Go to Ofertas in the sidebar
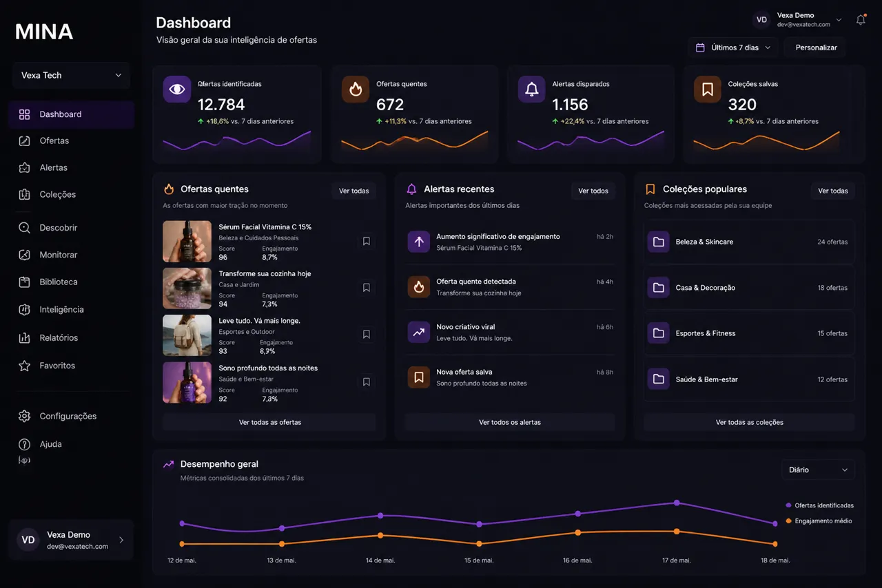Viewport: 882px width, 588px height. pos(72,141)
